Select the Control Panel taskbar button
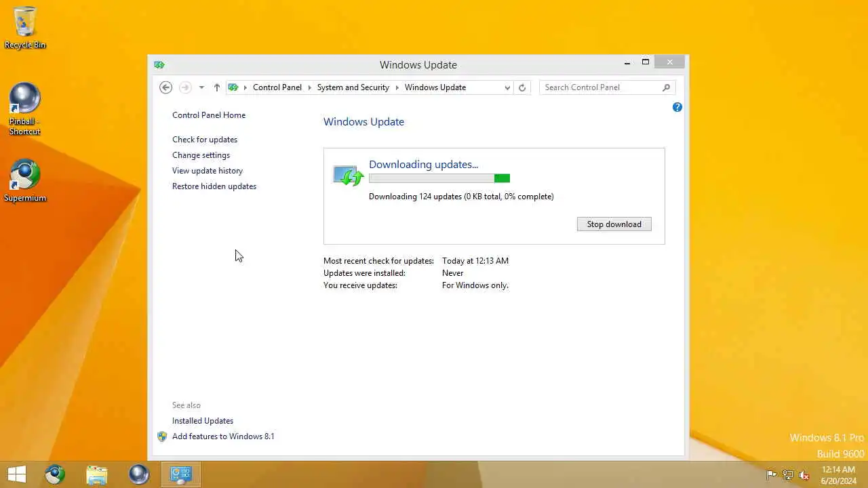The image size is (868, 488). [x=181, y=474]
